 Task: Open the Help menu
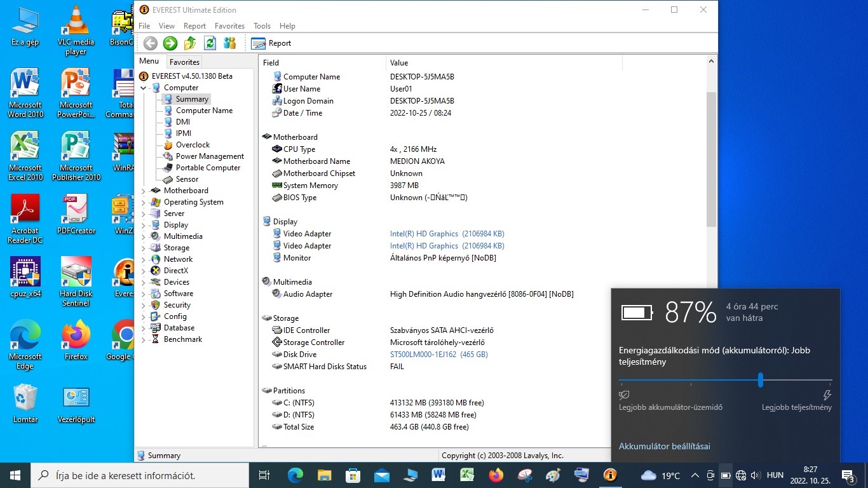[287, 26]
